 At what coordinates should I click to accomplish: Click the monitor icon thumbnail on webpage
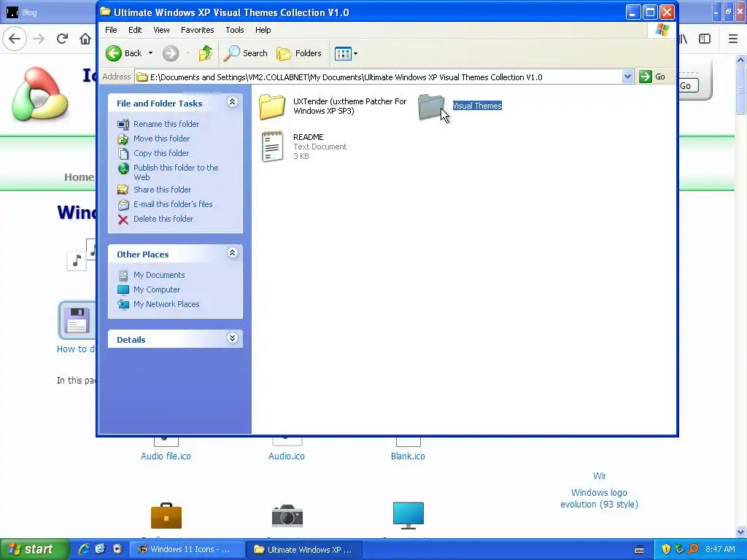409,516
